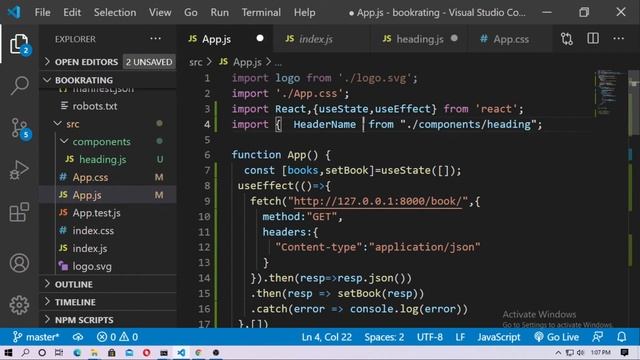Collapse the components folder
The height and width of the screenshot is (360, 640).
coord(102,142)
